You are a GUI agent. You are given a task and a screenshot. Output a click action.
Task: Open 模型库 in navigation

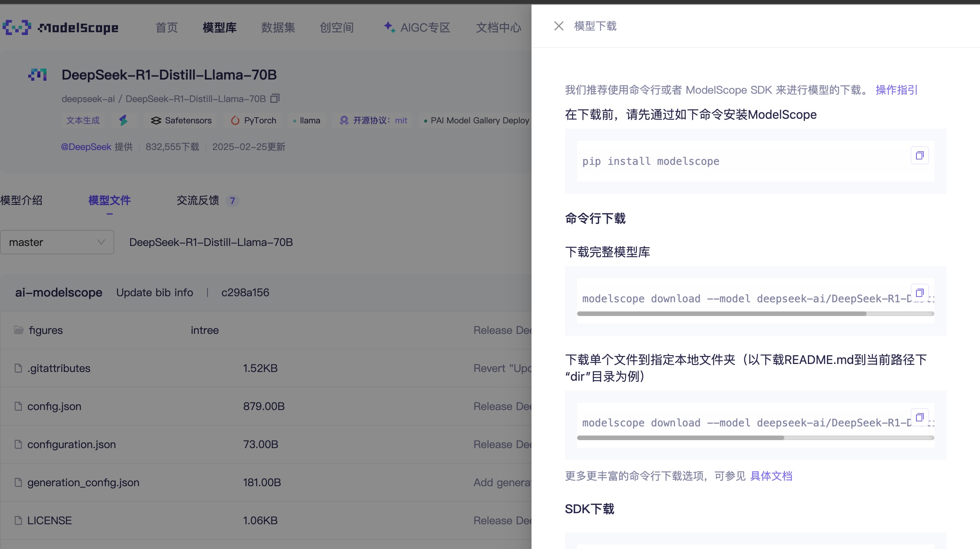220,27
